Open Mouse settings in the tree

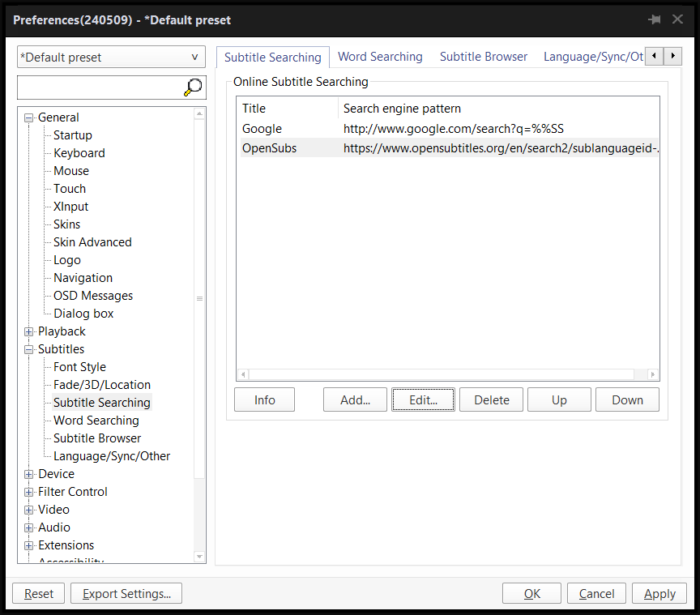71,171
